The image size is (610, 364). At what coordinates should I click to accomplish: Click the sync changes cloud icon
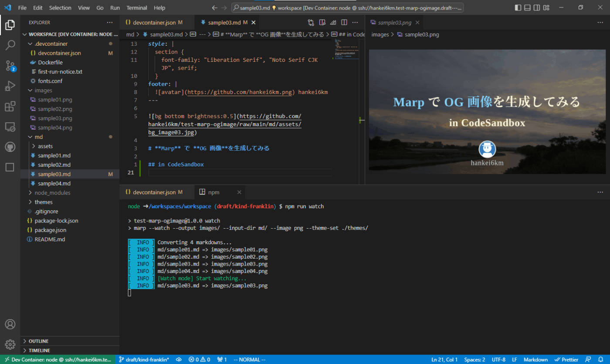tap(179, 360)
